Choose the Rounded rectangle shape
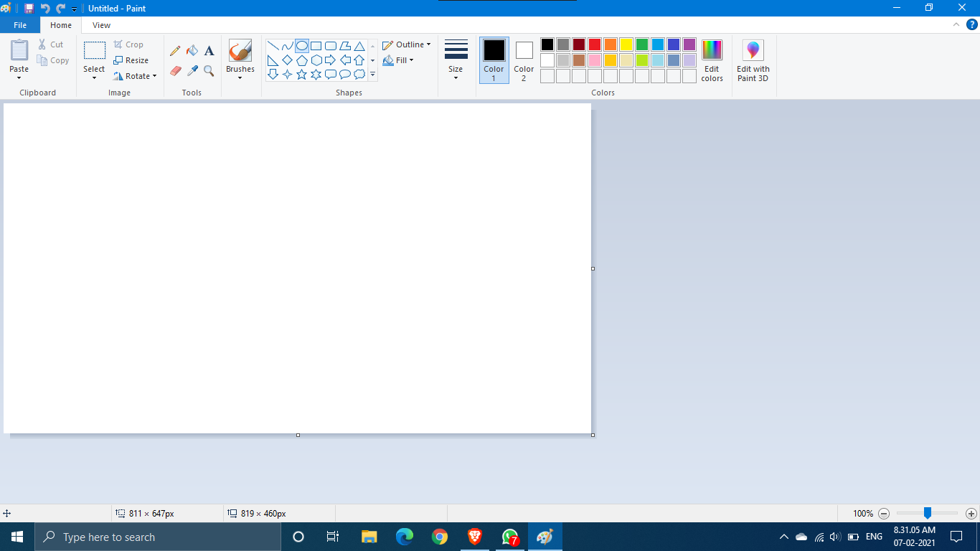 pos(331,46)
